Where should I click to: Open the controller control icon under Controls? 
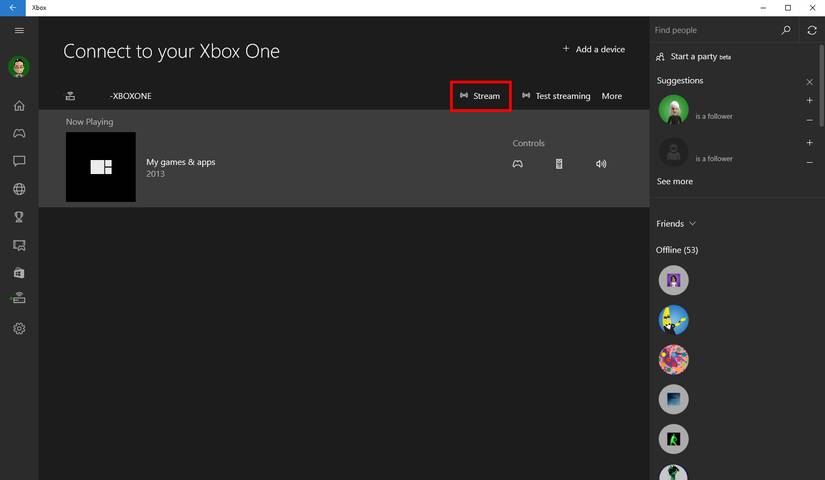pyautogui.click(x=518, y=164)
